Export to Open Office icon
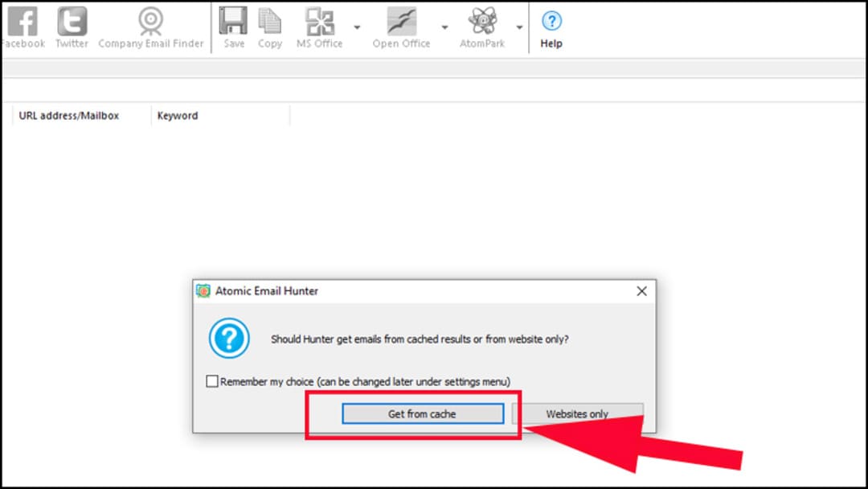 tap(401, 22)
